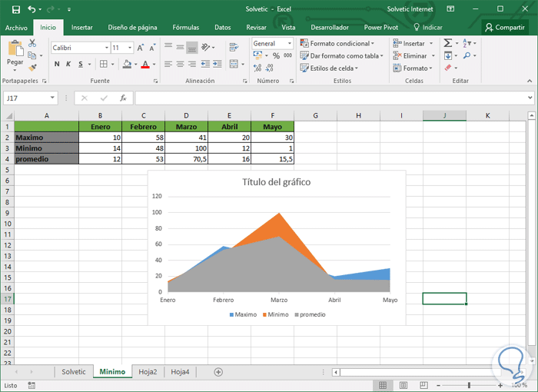Switch to the Hoja2 sheet tab
The width and height of the screenshot is (538, 392).
(x=148, y=372)
